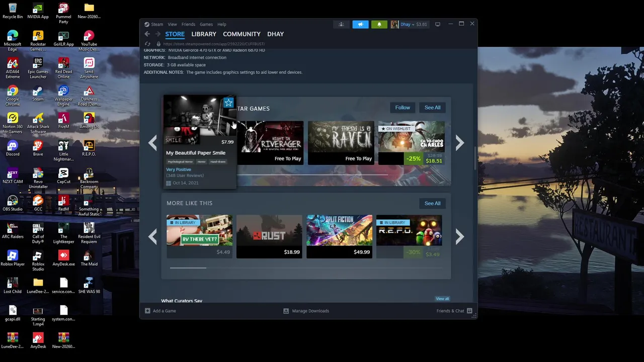
Task: Click See All beside the Follow button
Action: pyautogui.click(x=432, y=108)
